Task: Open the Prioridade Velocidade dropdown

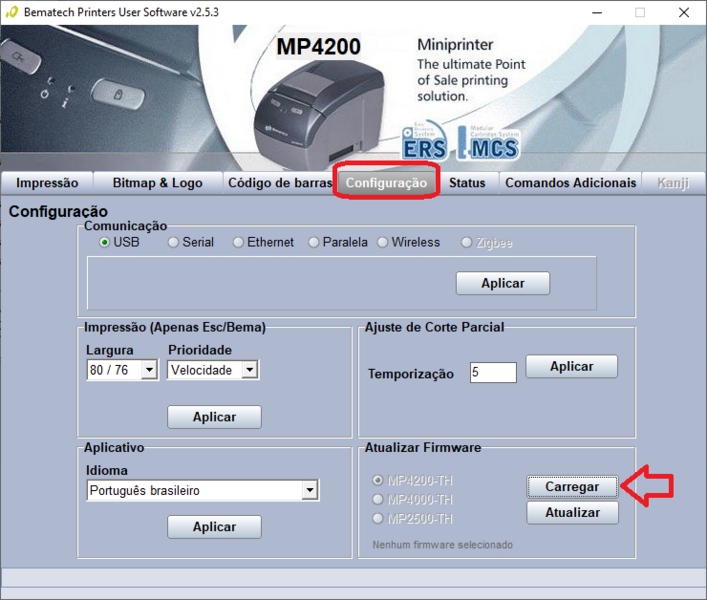Action: click(250, 370)
